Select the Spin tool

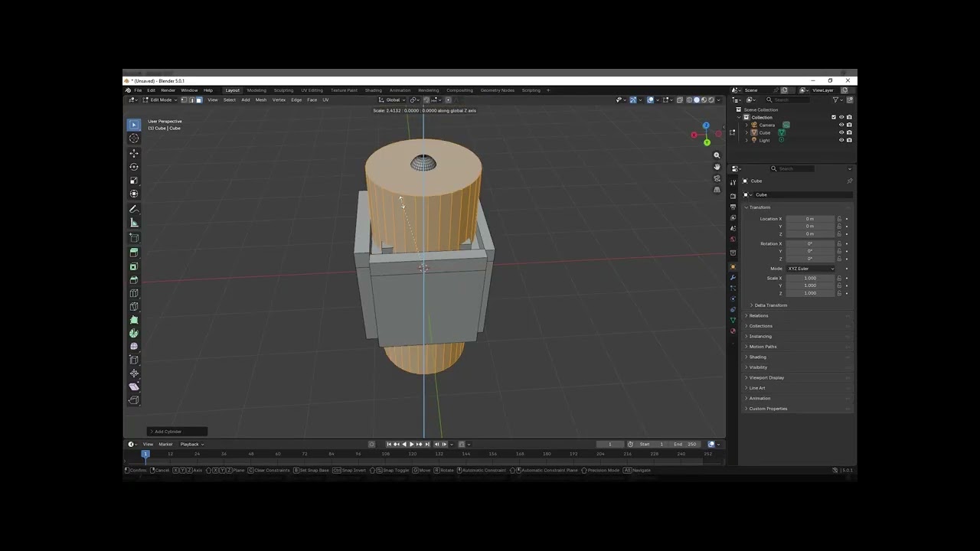(134, 334)
